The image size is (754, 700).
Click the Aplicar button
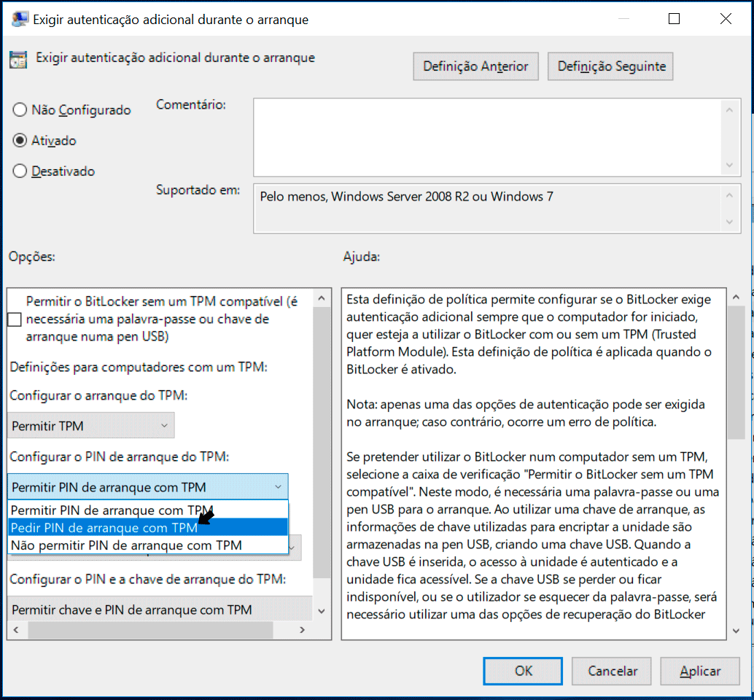coord(700,671)
